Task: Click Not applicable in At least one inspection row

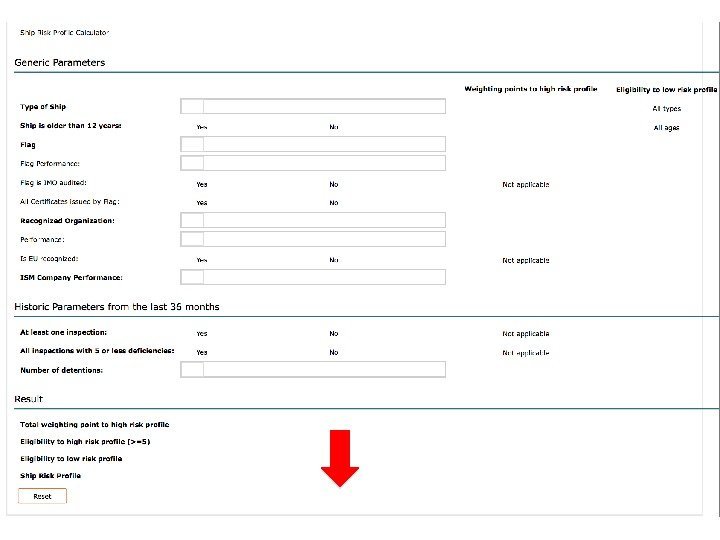Action: click(x=526, y=333)
